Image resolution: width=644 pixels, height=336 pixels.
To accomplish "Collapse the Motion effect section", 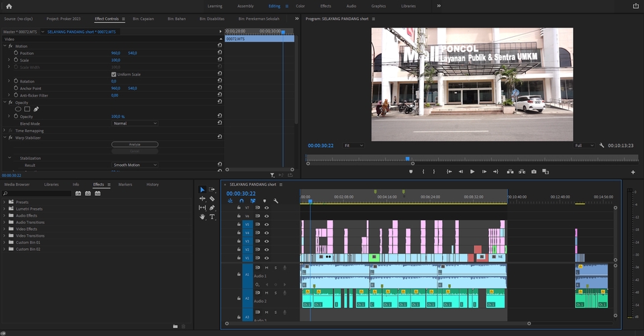I will point(5,46).
